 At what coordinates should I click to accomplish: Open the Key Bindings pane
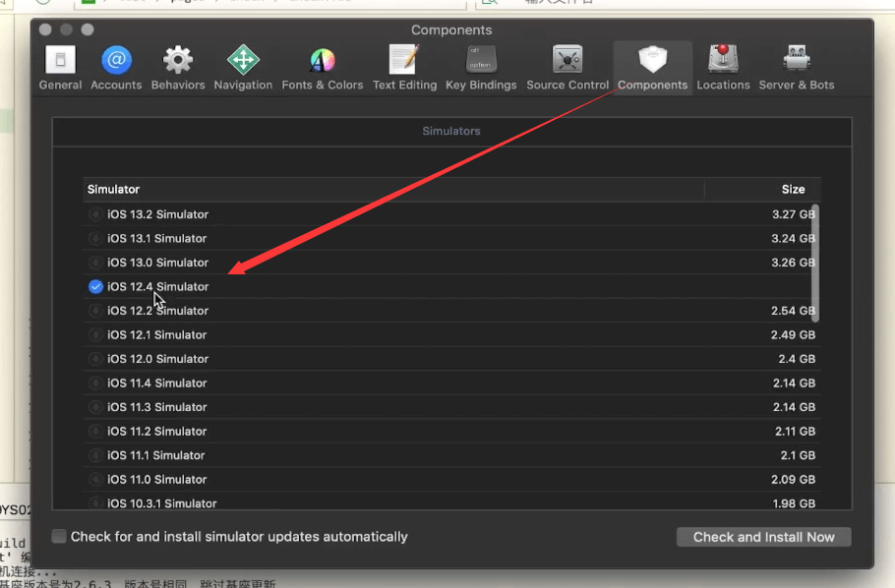click(481, 68)
